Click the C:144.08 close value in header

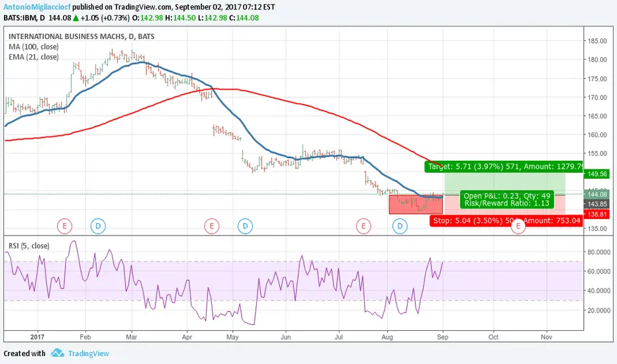coord(244,18)
